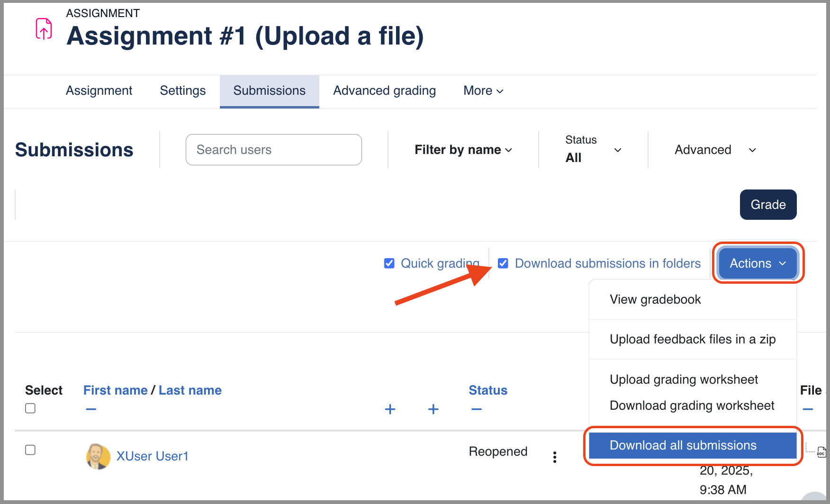Screen dimensions: 830x504
Task: Sort by First name column link
Action: coord(116,390)
